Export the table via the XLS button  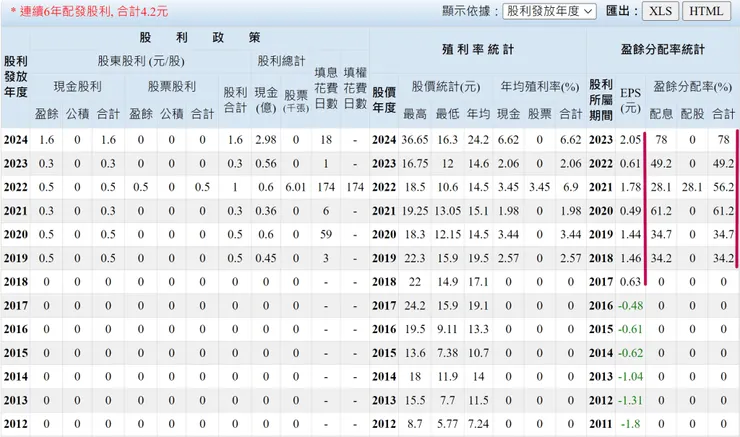click(x=660, y=11)
